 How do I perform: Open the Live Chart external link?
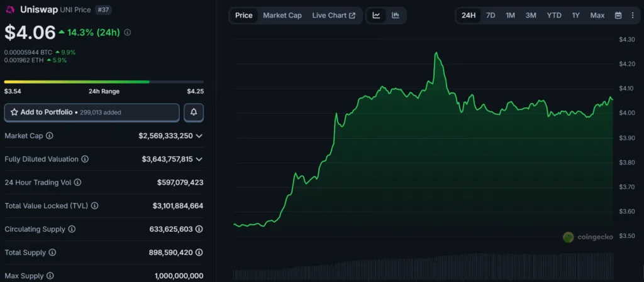[334, 16]
